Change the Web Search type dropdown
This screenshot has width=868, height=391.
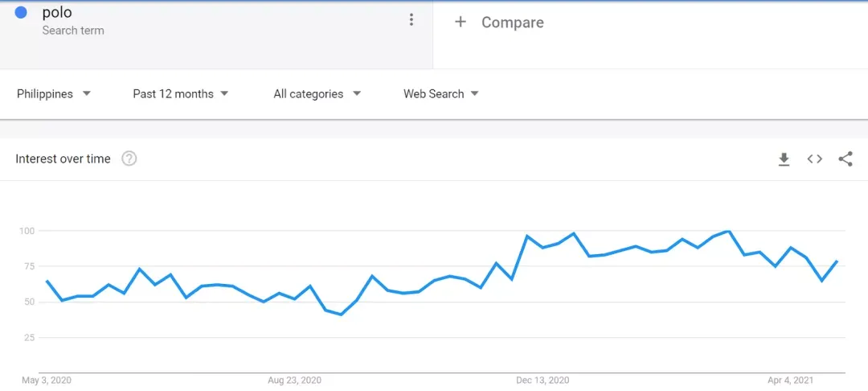pos(441,94)
